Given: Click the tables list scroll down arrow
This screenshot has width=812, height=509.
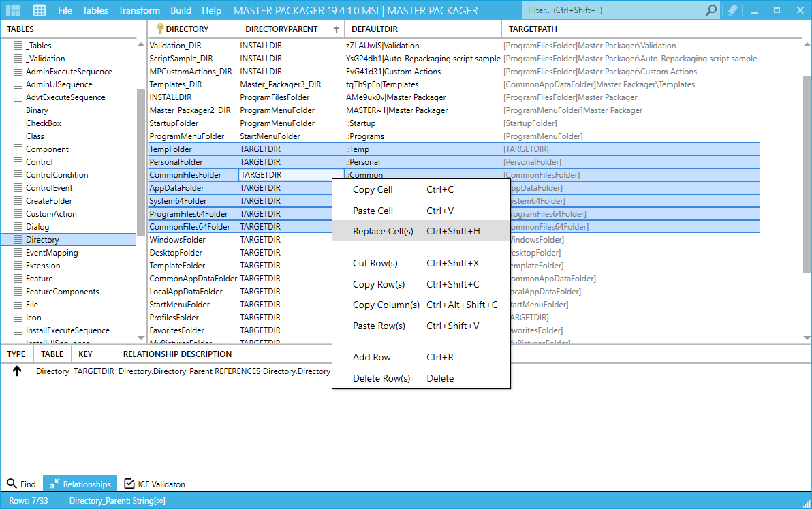Looking at the screenshot, I should pyautogui.click(x=141, y=337).
